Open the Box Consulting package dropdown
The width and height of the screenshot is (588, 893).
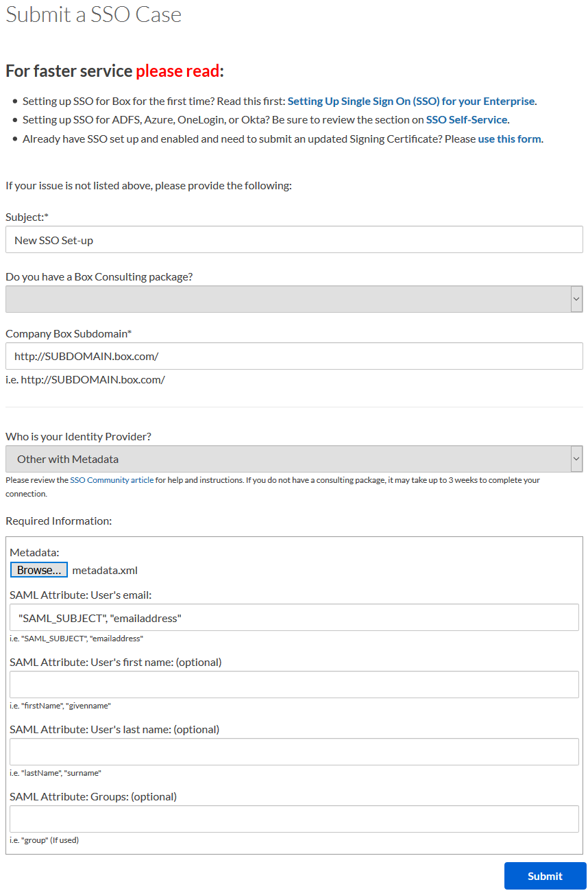tap(288, 299)
